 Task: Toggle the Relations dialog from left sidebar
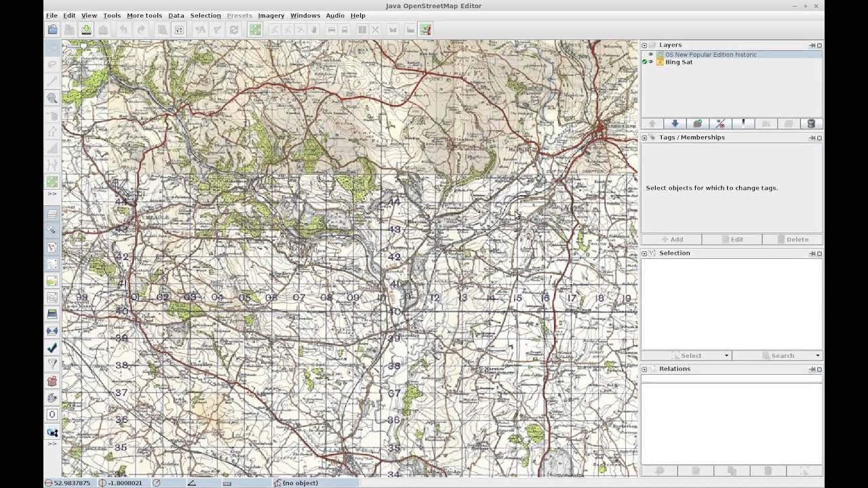click(x=52, y=264)
